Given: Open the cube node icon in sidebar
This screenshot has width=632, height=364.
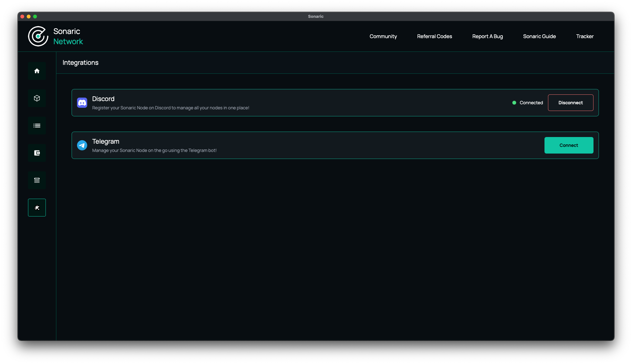Looking at the screenshot, I should pyautogui.click(x=37, y=98).
